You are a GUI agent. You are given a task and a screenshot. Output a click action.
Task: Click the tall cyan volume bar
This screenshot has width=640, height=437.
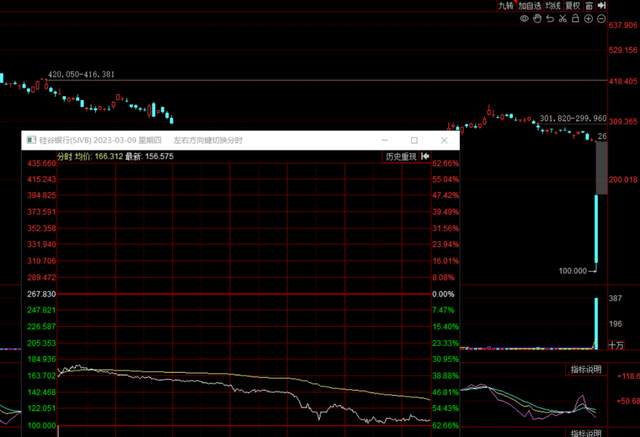[596, 324]
